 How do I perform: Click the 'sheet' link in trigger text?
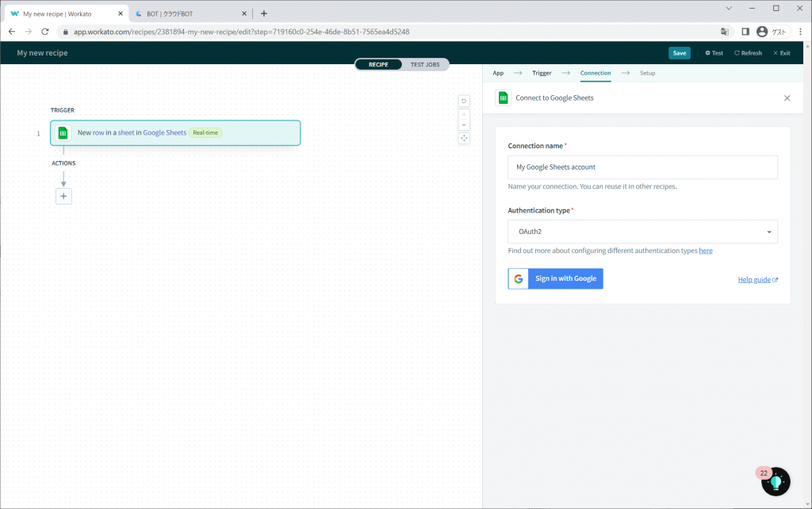click(x=126, y=132)
